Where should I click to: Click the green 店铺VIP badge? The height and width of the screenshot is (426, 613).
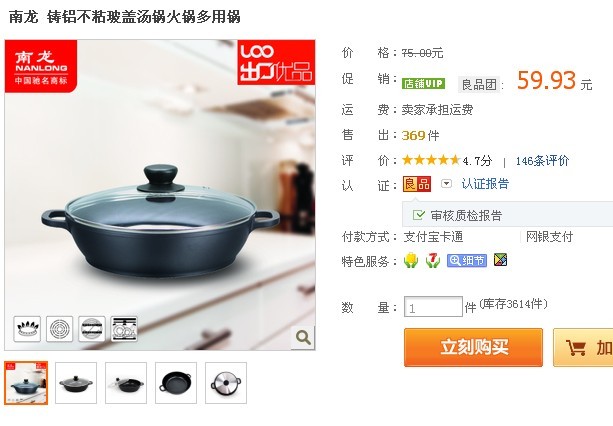[423, 84]
